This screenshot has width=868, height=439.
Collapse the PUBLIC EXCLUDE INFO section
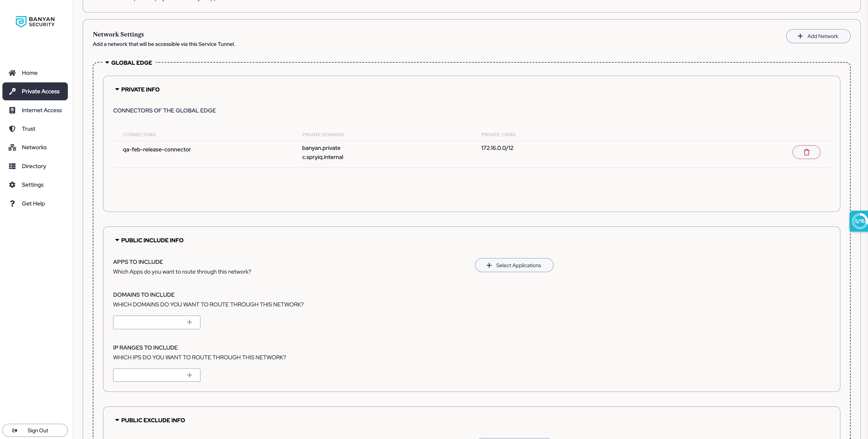117,420
